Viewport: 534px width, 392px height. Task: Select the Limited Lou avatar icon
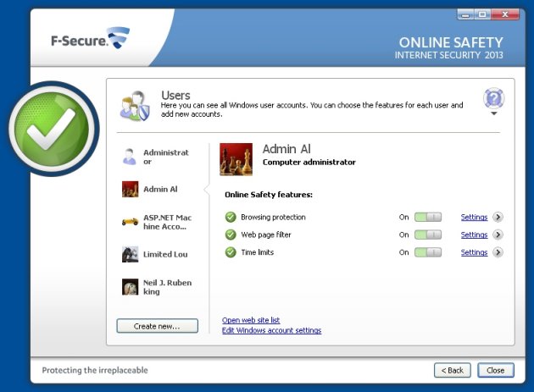(130, 254)
